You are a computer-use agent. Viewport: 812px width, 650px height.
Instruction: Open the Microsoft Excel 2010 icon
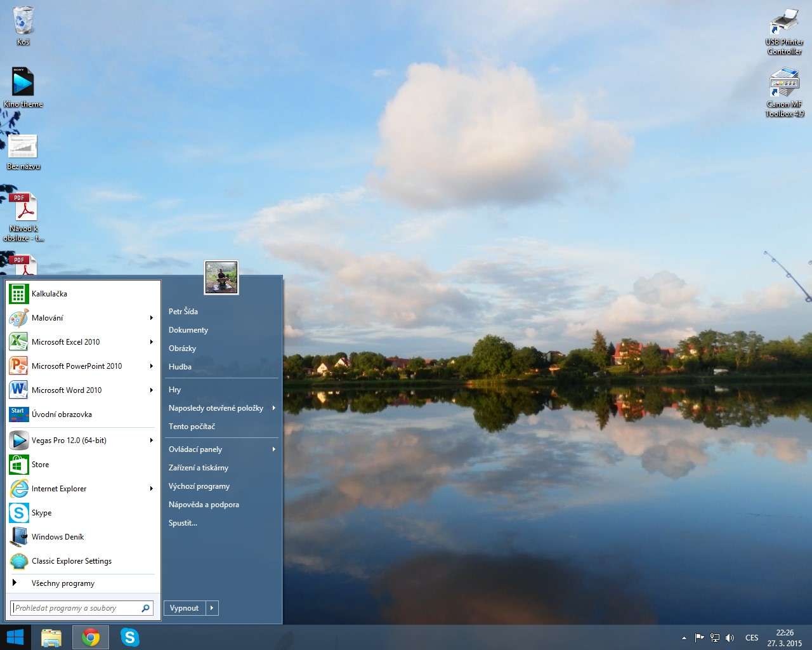tap(19, 342)
